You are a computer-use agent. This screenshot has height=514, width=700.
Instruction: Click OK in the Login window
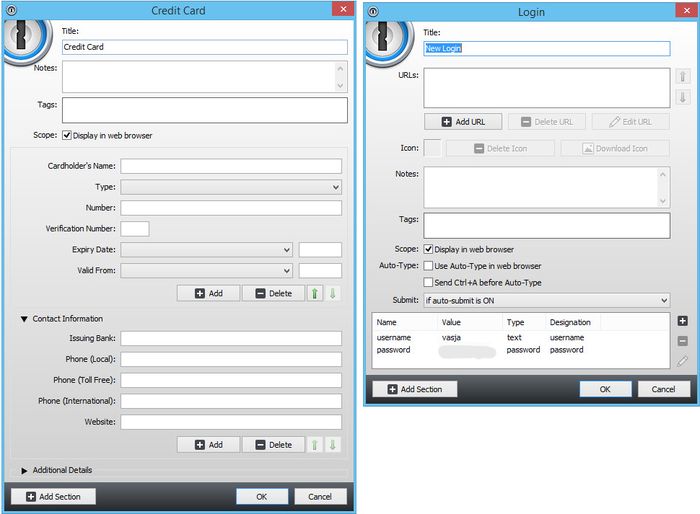[x=606, y=388]
